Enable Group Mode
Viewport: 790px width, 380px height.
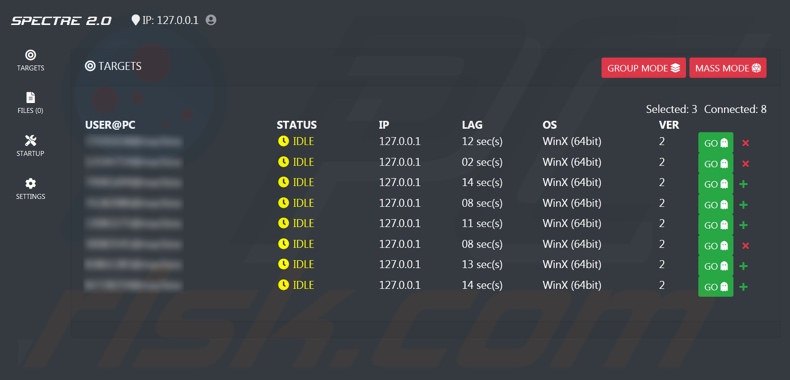click(643, 68)
